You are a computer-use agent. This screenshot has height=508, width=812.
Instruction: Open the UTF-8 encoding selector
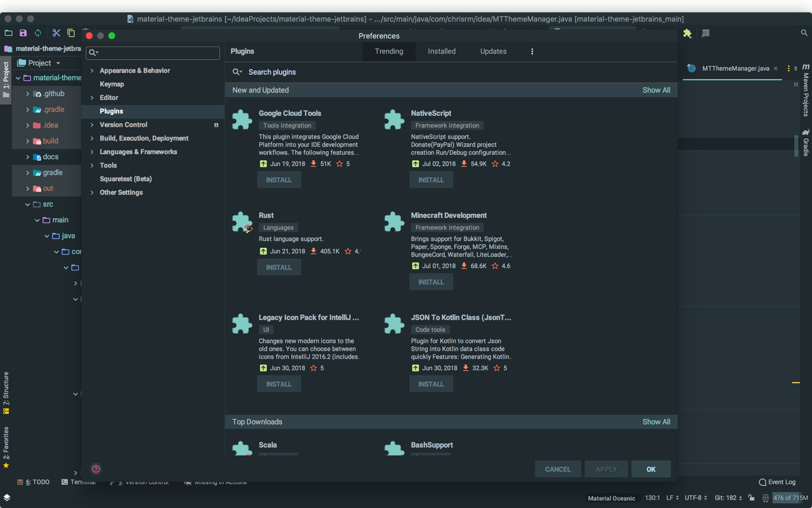tap(696, 498)
